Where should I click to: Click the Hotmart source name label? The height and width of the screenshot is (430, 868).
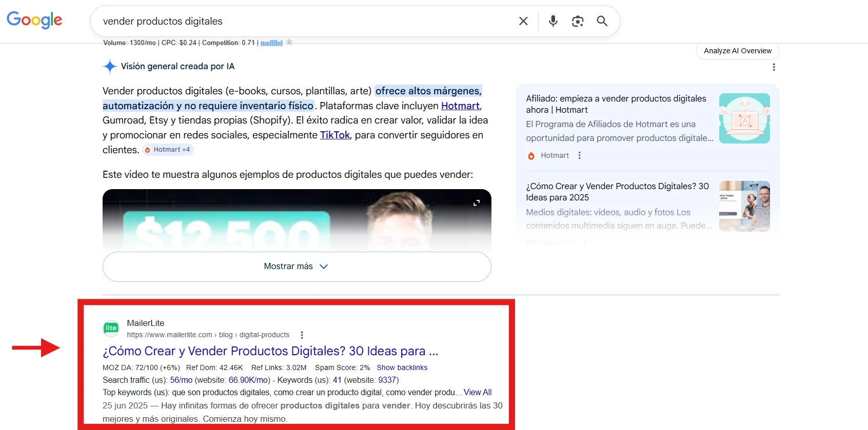[555, 155]
